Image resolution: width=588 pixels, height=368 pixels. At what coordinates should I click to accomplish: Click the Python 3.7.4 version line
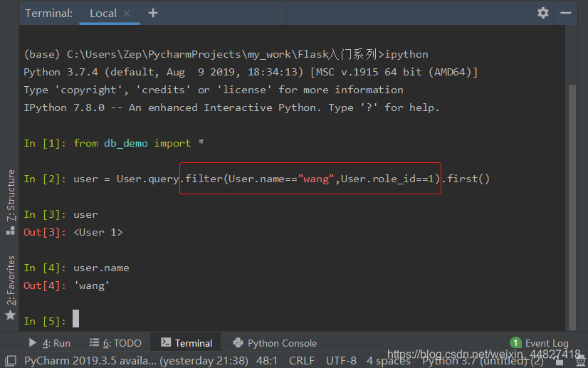tap(251, 72)
